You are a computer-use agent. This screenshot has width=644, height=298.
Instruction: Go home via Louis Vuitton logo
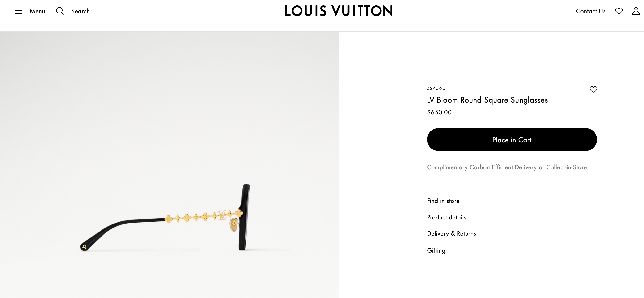pyautogui.click(x=339, y=11)
